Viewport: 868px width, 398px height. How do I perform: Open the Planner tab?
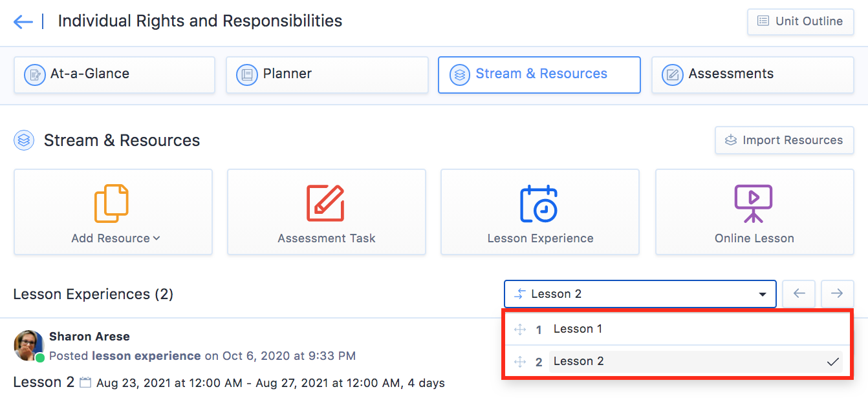pyautogui.click(x=327, y=74)
